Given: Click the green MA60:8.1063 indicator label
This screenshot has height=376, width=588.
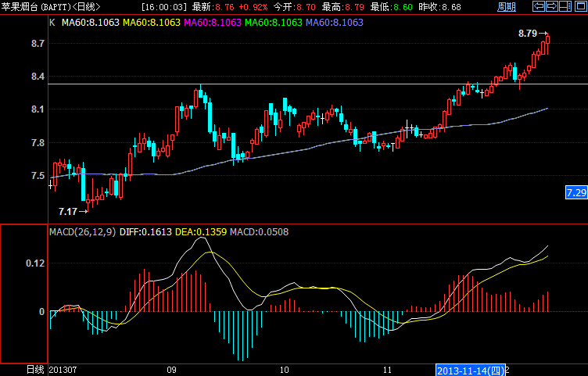Looking at the screenshot, I should [274, 23].
